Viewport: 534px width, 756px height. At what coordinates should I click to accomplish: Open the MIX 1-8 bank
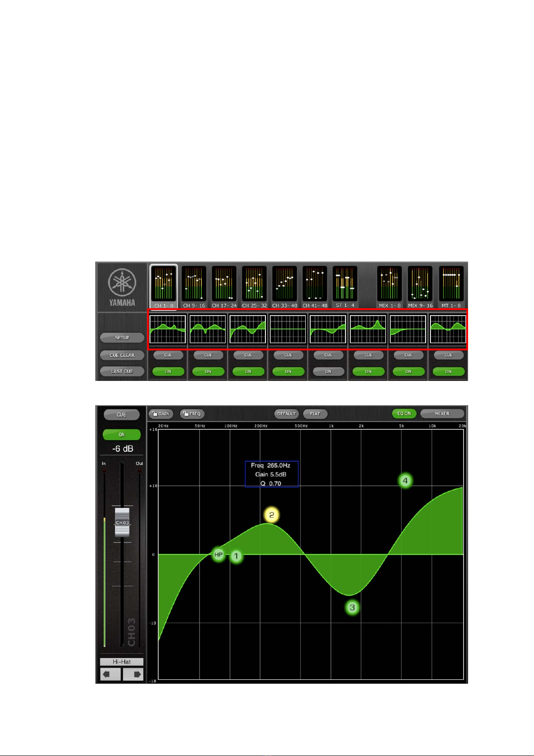[x=390, y=287]
